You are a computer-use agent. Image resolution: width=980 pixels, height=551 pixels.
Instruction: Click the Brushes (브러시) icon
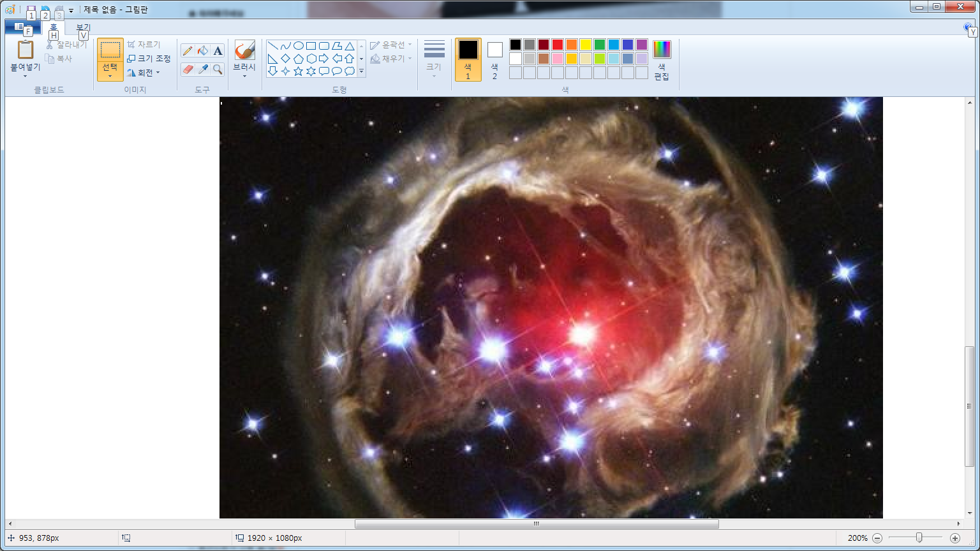pos(244,50)
